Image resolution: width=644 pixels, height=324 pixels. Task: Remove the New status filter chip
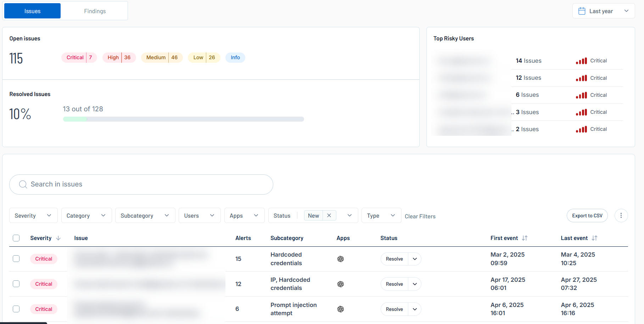[x=329, y=216]
